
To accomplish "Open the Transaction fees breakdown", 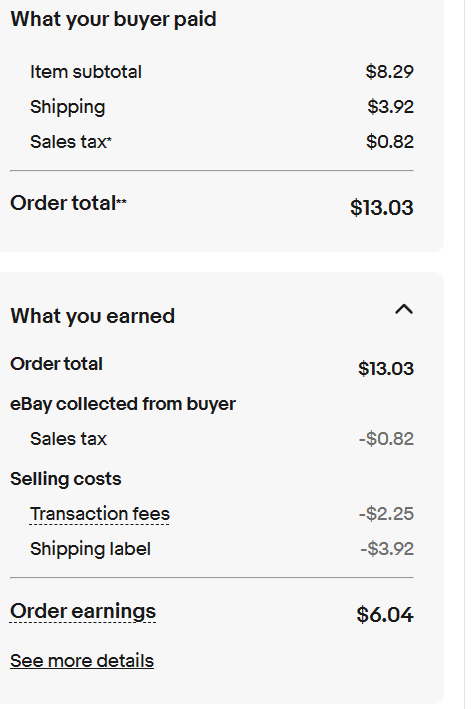I will 99,514.
